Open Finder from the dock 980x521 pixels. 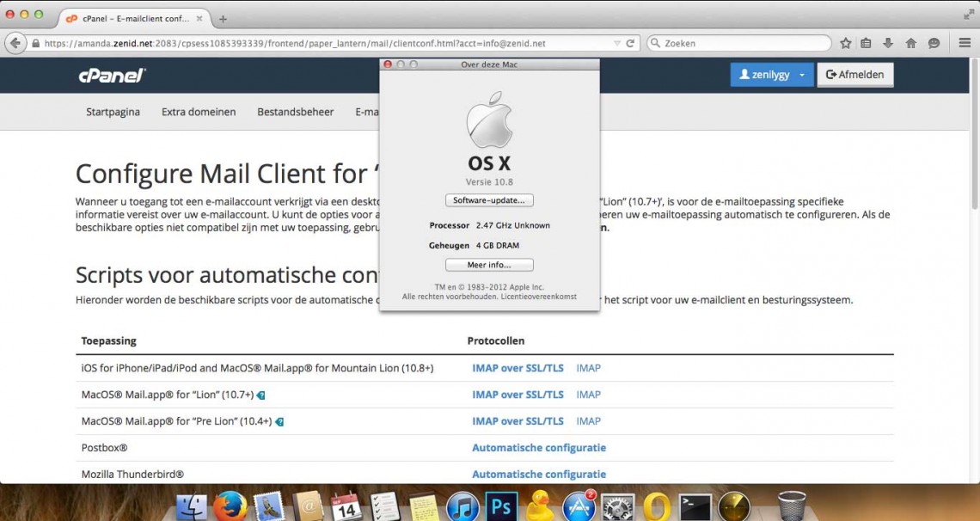tap(191, 506)
